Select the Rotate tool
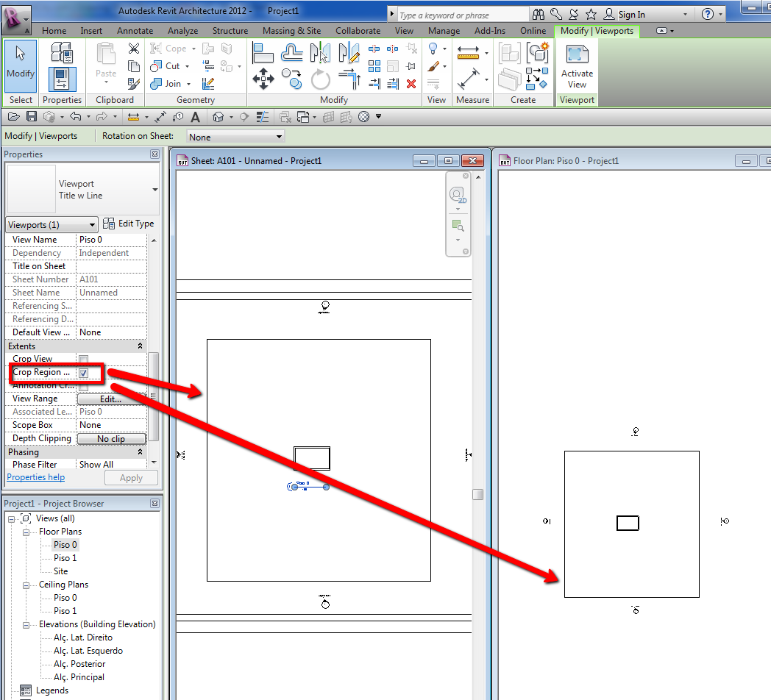Viewport: 771px width, 700px height. coord(321,79)
